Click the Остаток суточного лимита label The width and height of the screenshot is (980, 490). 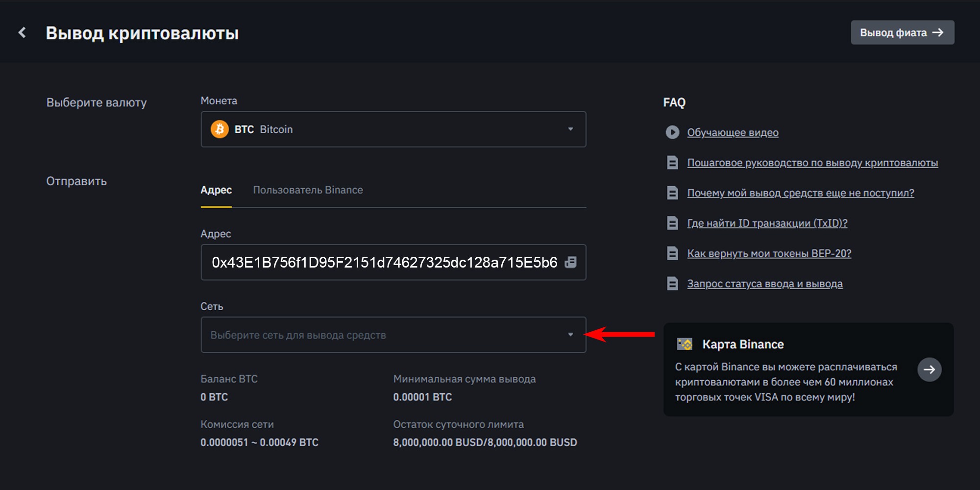458,424
